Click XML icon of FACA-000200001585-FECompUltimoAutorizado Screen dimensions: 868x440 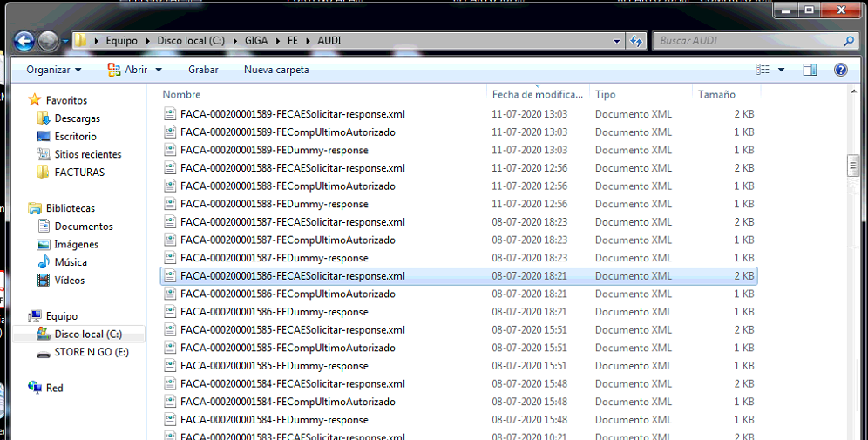tap(170, 349)
